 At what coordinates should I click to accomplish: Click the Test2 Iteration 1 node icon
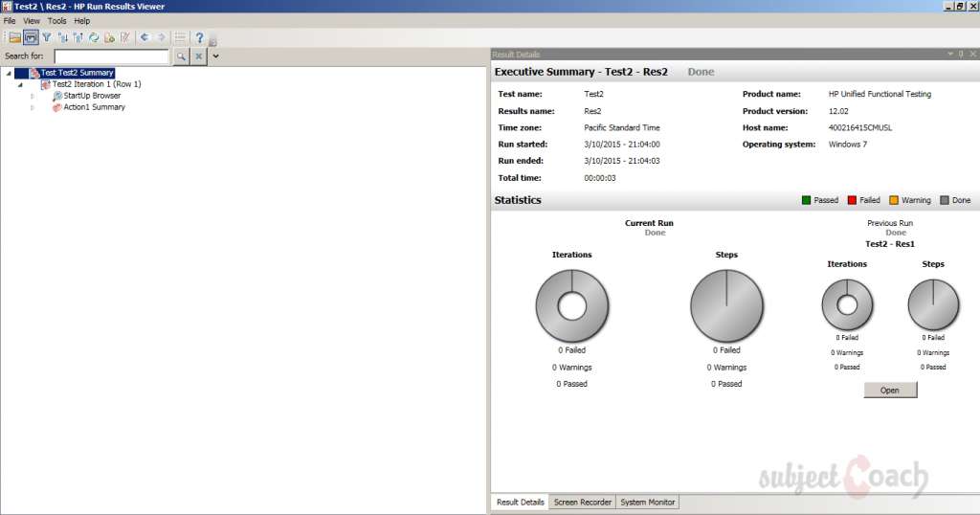(x=46, y=84)
